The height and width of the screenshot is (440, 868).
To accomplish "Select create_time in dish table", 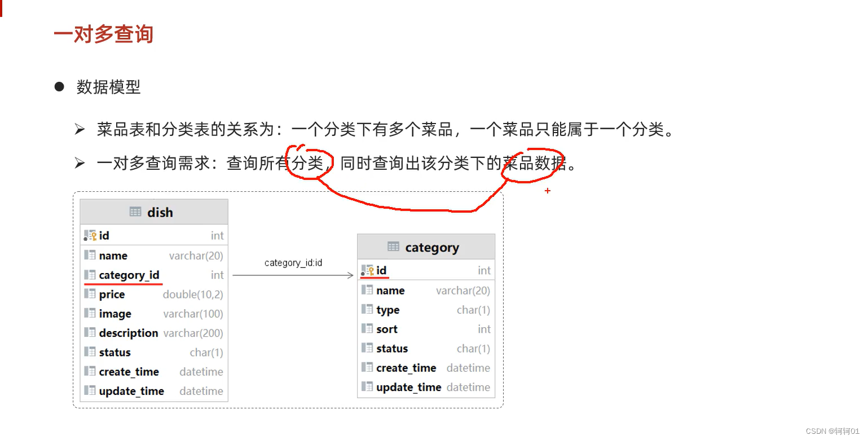I will pos(129,372).
